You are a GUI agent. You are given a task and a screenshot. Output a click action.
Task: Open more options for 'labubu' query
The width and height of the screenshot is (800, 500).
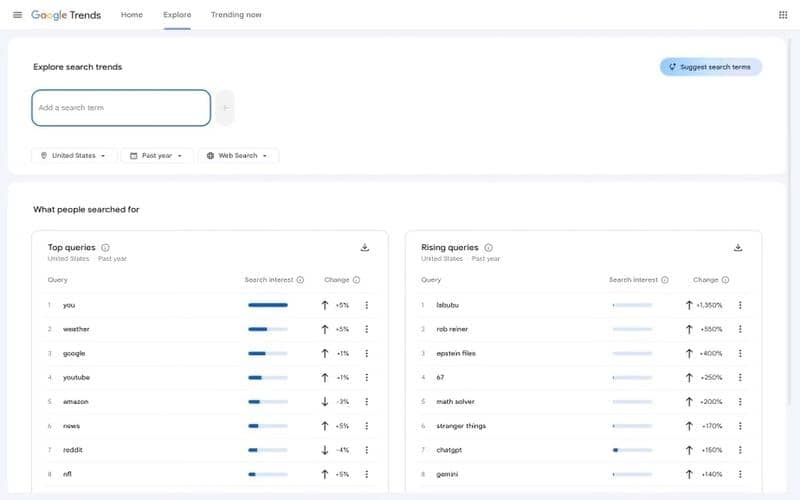(740, 305)
